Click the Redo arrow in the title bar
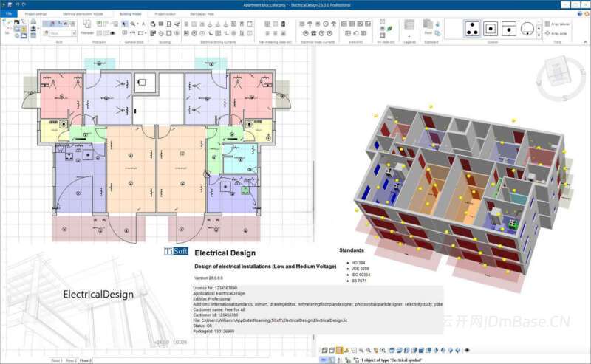Viewport: 591px width, 364px height. tap(24, 4)
